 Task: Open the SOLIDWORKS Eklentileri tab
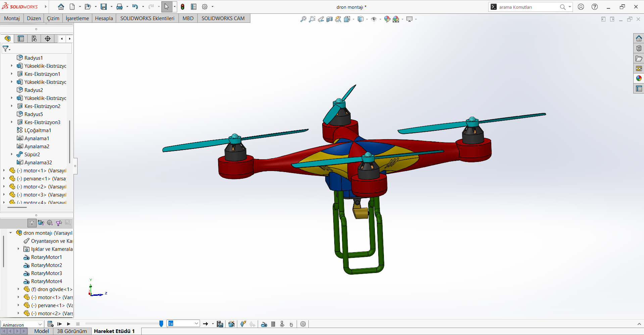coord(147,18)
